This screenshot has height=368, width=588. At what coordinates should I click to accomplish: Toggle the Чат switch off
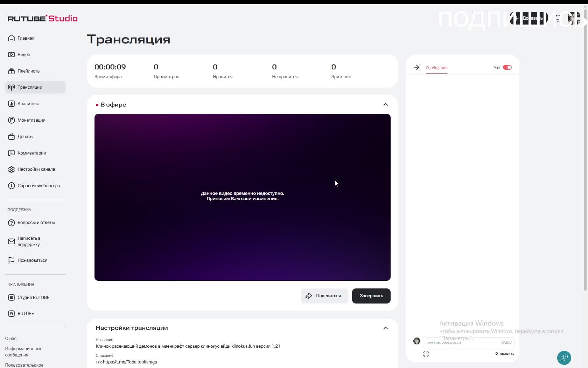click(507, 67)
